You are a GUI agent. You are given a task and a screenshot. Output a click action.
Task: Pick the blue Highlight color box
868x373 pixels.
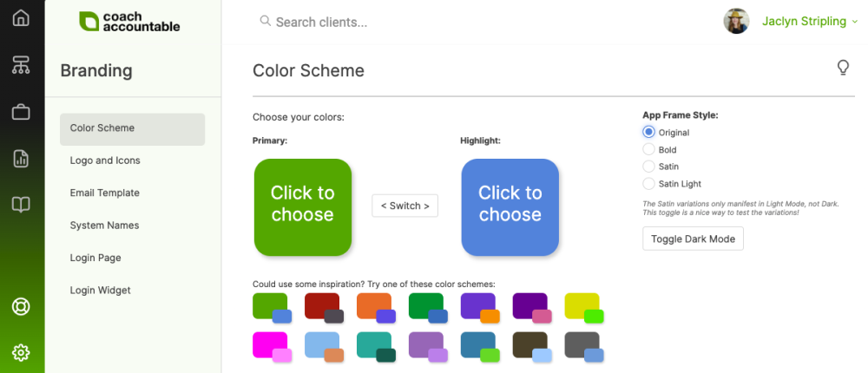point(510,207)
